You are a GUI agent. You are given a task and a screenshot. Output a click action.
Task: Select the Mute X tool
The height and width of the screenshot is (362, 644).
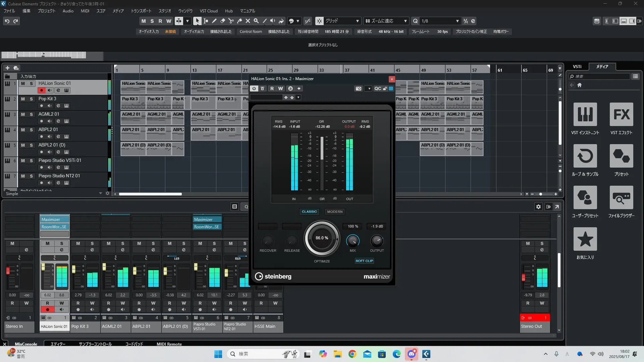tap(248, 21)
